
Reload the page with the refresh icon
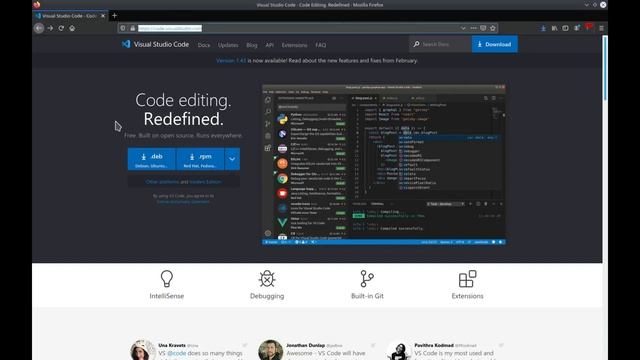(61, 28)
